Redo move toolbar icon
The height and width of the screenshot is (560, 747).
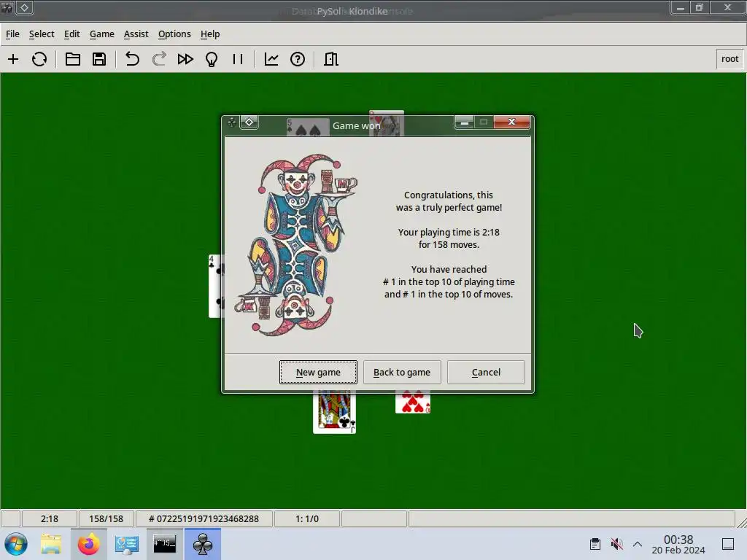pyautogui.click(x=158, y=59)
